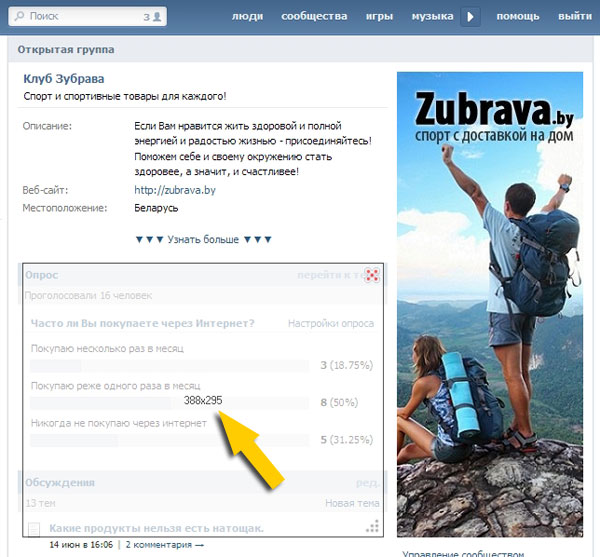The height and width of the screenshot is (557, 600).
Task: Open topic Какие продукты нельзя есть натощак
Action: 156,528
